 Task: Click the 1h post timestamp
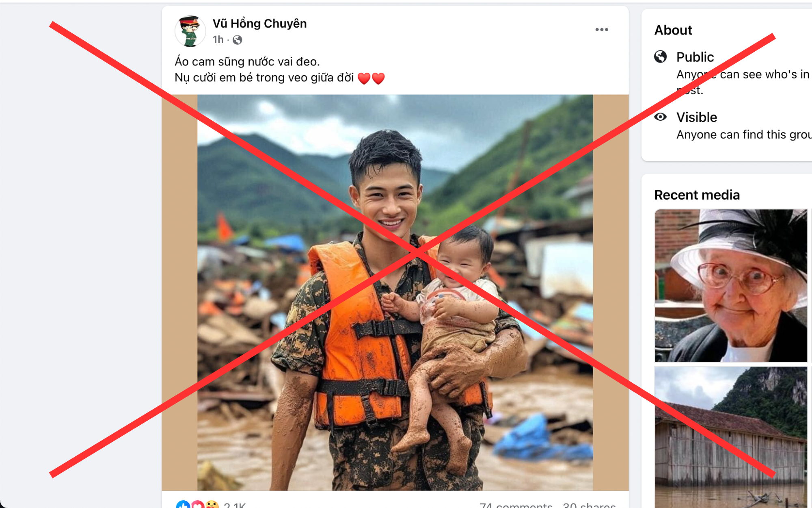(x=218, y=39)
